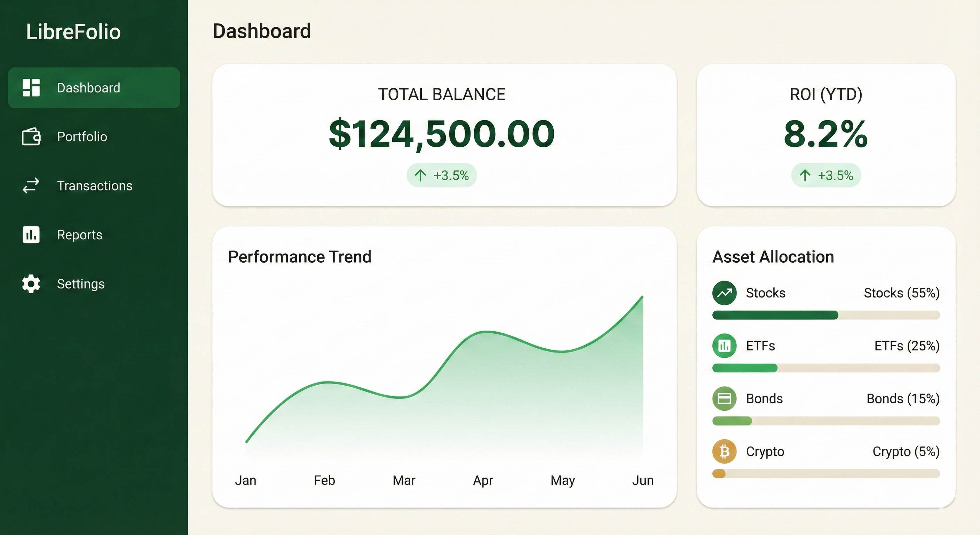The width and height of the screenshot is (980, 535).
Task: Click the Stocks allocation progress bar
Action: (826, 315)
